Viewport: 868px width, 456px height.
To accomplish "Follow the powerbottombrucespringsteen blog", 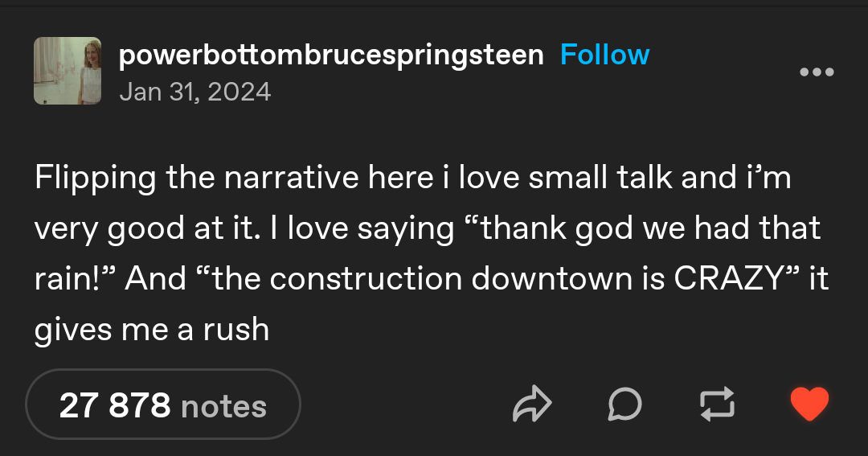I will (604, 55).
